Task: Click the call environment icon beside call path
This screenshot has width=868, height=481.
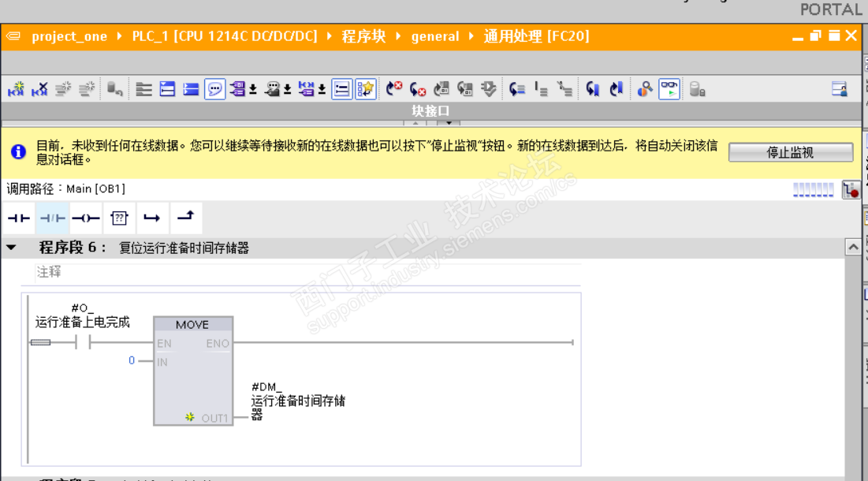Action: pyautogui.click(x=851, y=190)
